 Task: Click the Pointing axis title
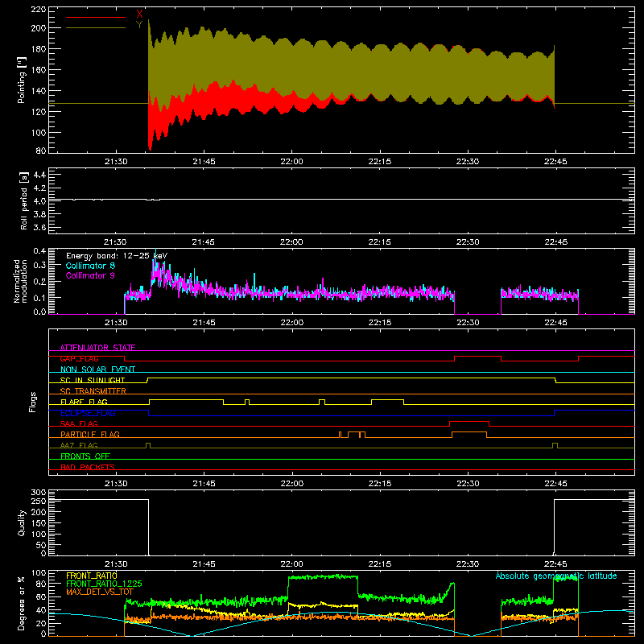pos(22,80)
